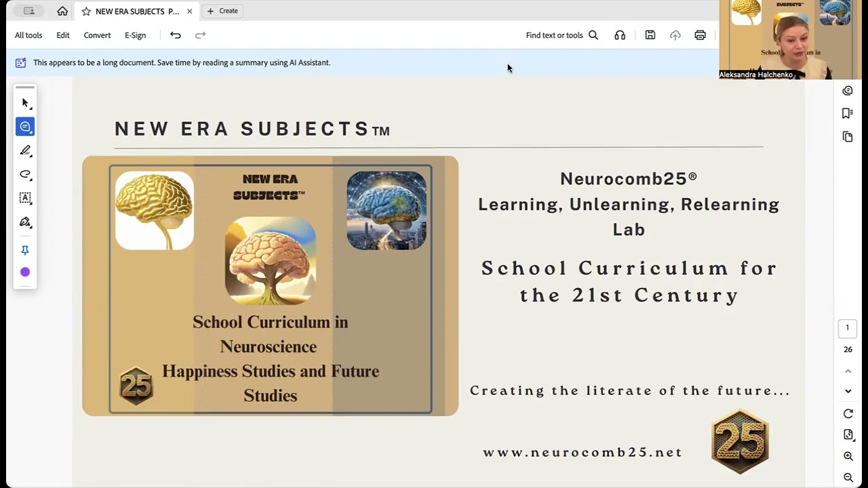Open the bookmarks panel
The height and width of the screenshot is (488, 868).
(x=848, y=113)
